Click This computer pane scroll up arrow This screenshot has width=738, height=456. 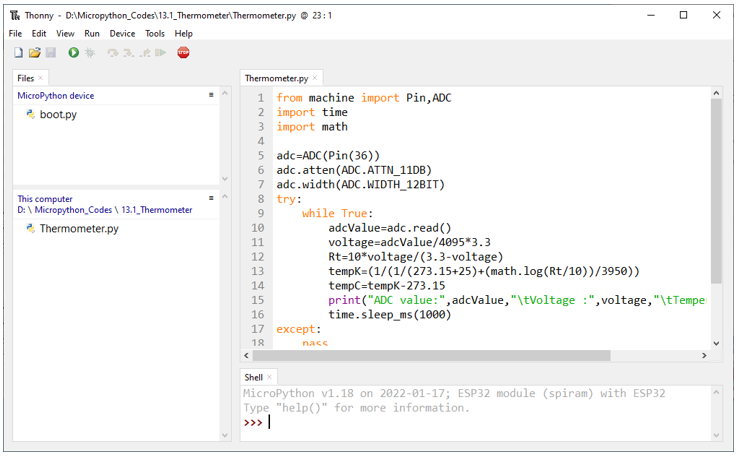tap(225, 196)
